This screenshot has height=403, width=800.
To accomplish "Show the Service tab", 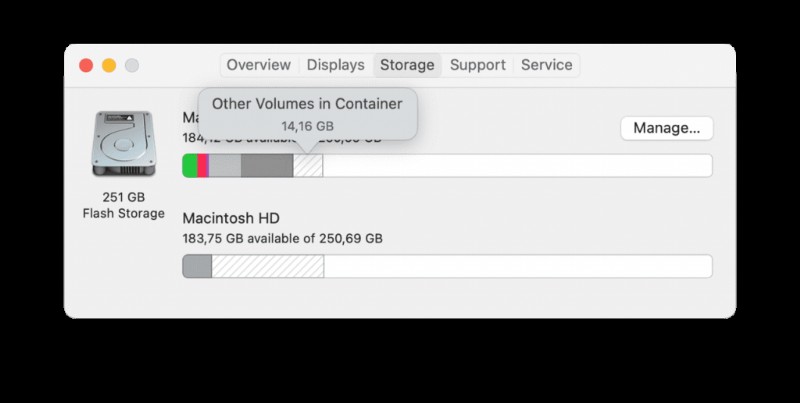I will [x=547, y=65].
